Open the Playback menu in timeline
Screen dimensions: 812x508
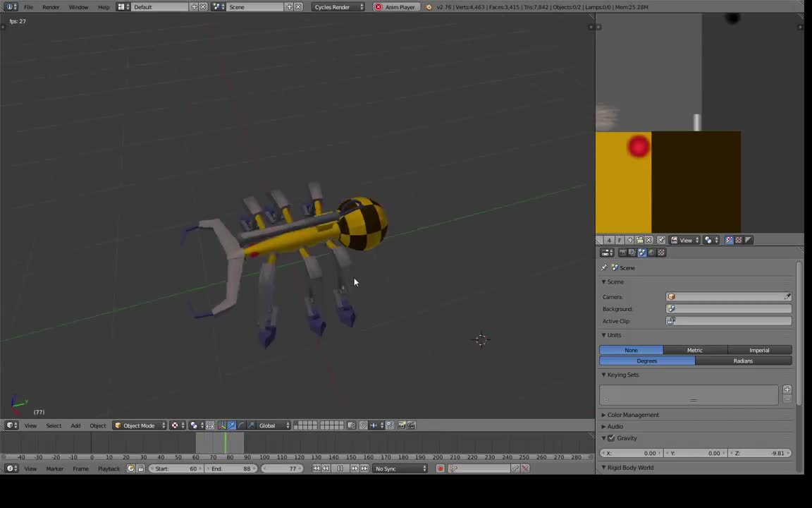click(x=109, y=468)
